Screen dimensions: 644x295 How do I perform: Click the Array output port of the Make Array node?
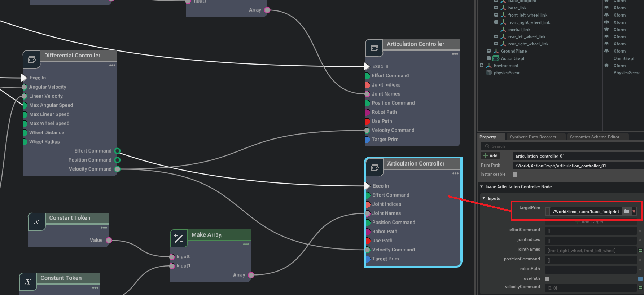[x=251, y=275]
